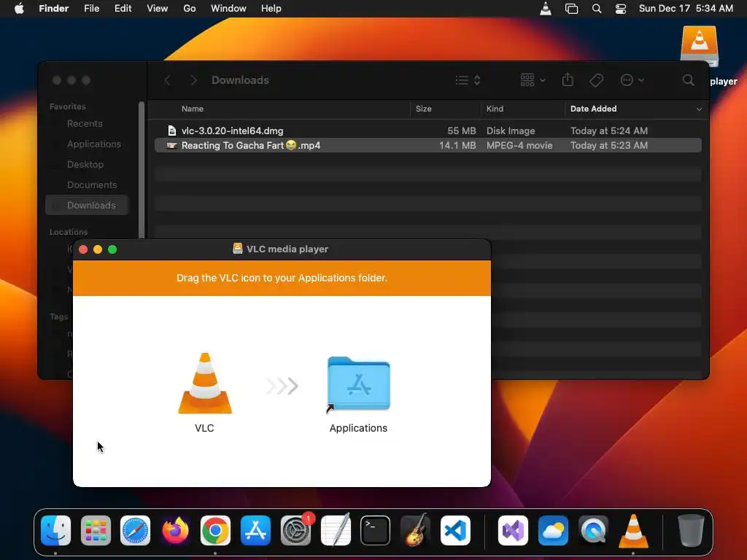Open the Go menu
The width and height of the screenshot is (747, 560).
point(190,9)
